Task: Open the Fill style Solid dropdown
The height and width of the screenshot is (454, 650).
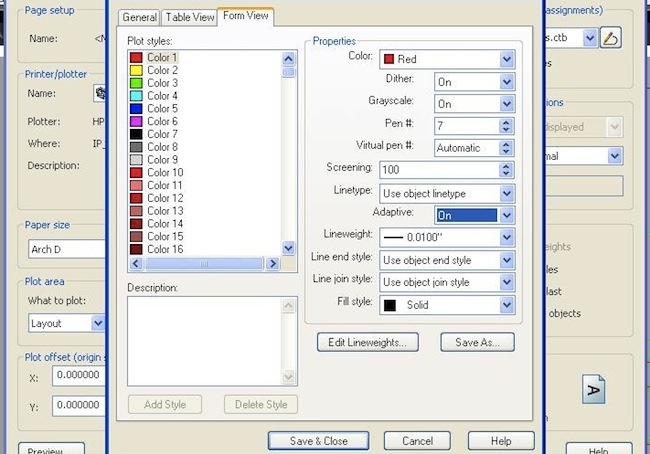Action: tap(507, 305)
